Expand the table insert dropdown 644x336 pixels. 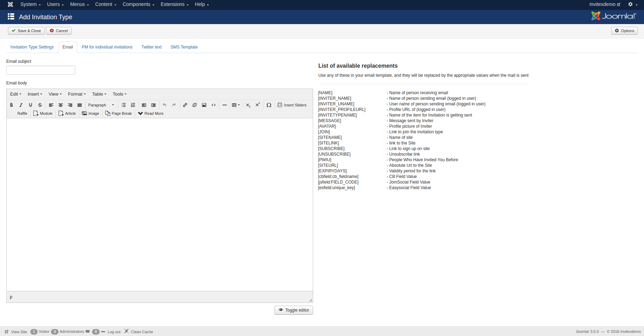point(236,105)
